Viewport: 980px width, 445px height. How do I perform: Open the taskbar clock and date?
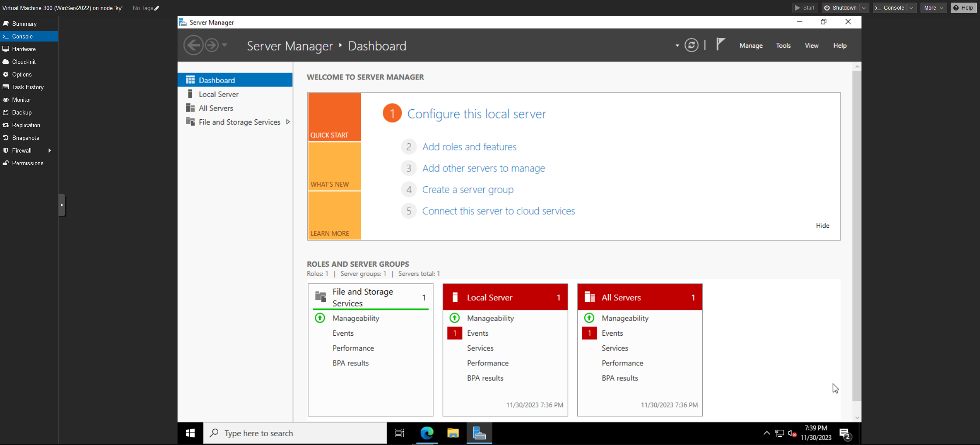816,433
